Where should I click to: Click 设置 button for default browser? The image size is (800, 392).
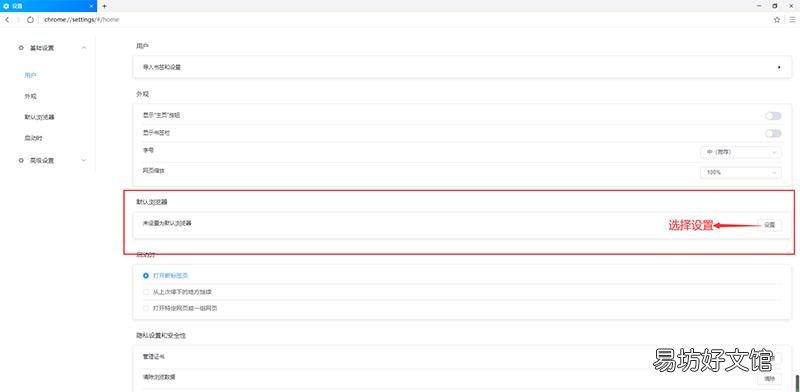coord(769,225)
